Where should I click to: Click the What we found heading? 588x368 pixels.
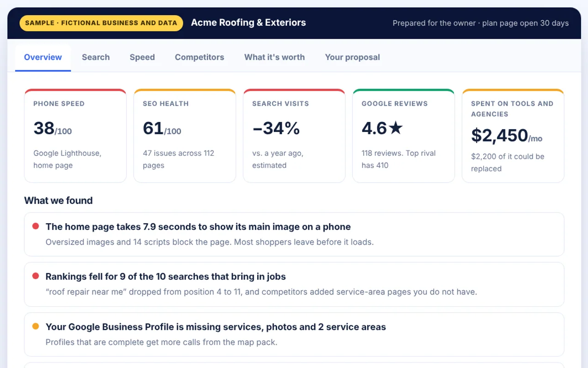[58, 201]
